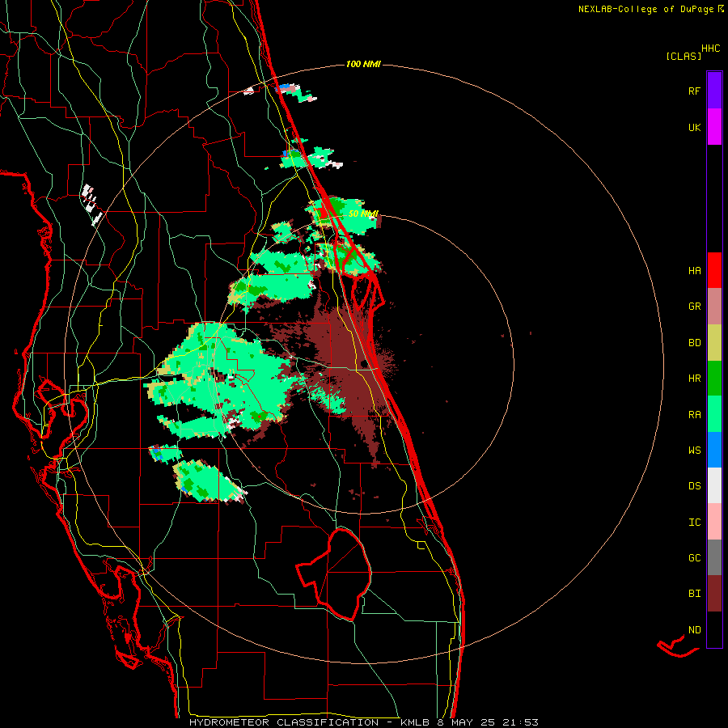Click the RA light green swatch
Image resolution: width=728 pixels, height=728 pixels.
(x=714, y=414)
